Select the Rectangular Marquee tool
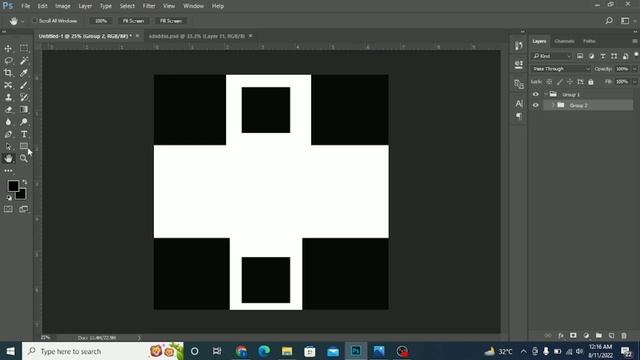 (x=24, y=48)
